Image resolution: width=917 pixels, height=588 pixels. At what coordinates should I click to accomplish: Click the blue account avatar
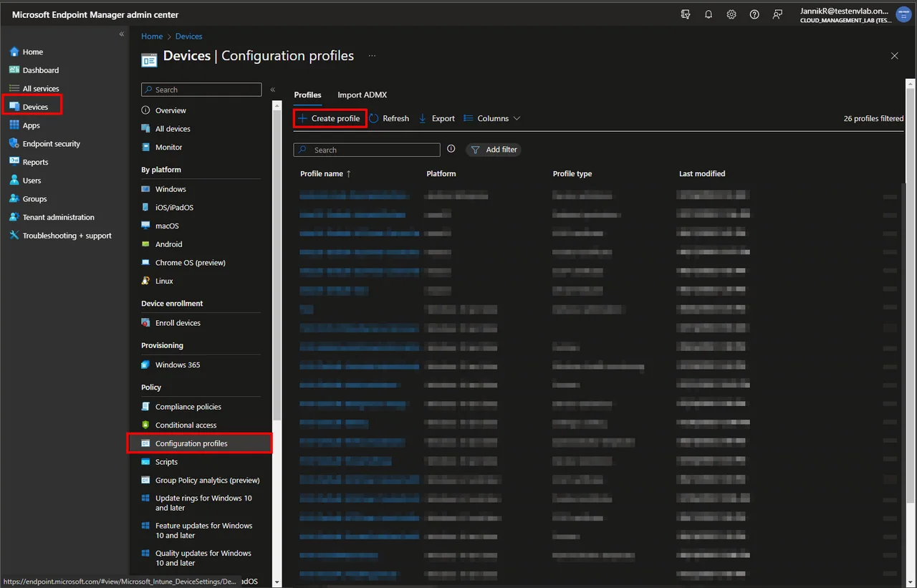click(x=903, y=15)
